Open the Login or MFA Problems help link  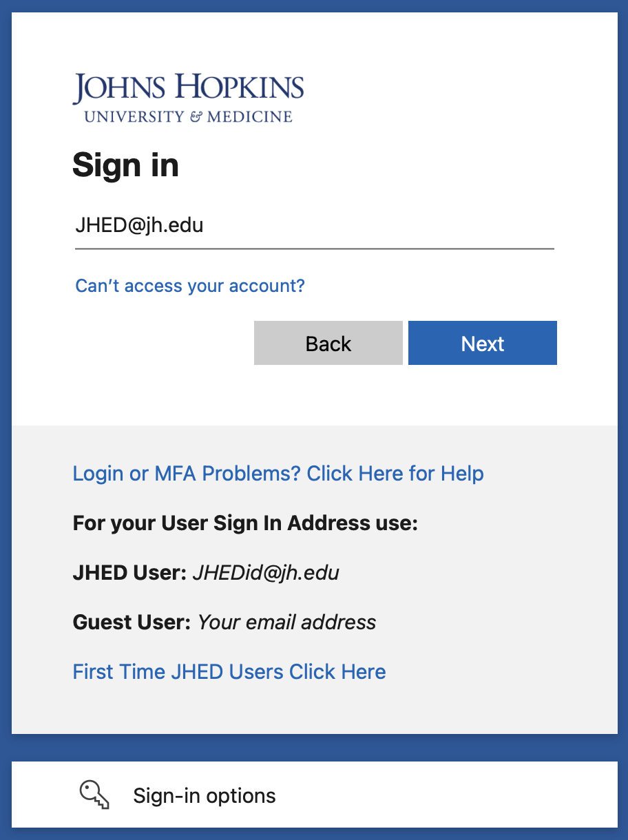(278, 474)
